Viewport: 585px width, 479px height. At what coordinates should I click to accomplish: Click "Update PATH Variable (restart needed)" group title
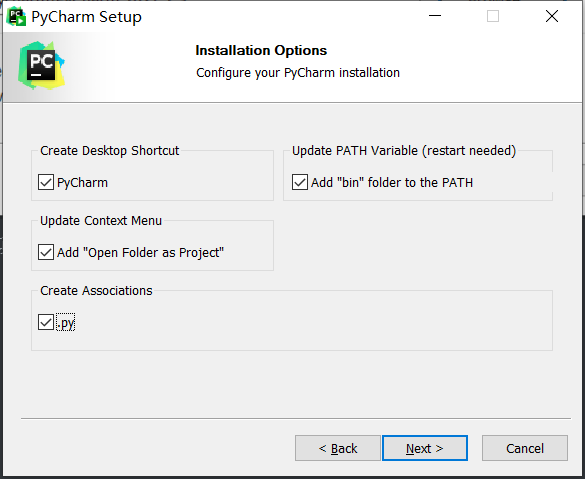404,151
